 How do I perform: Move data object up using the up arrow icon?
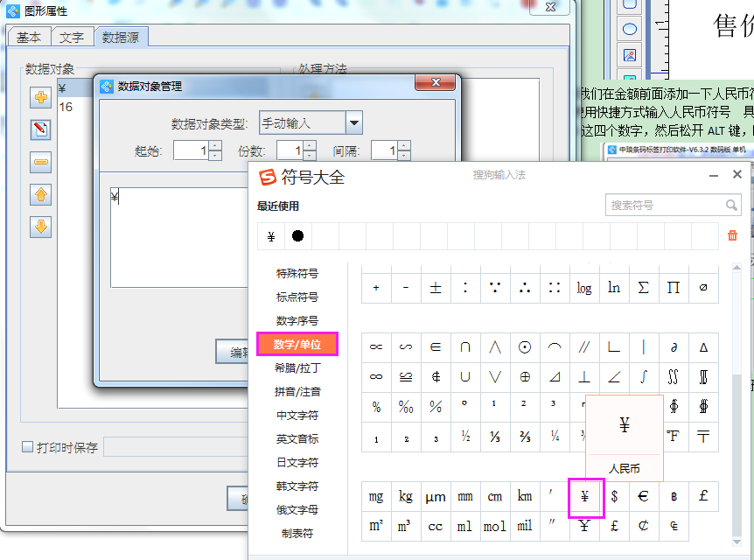[40, 195]
